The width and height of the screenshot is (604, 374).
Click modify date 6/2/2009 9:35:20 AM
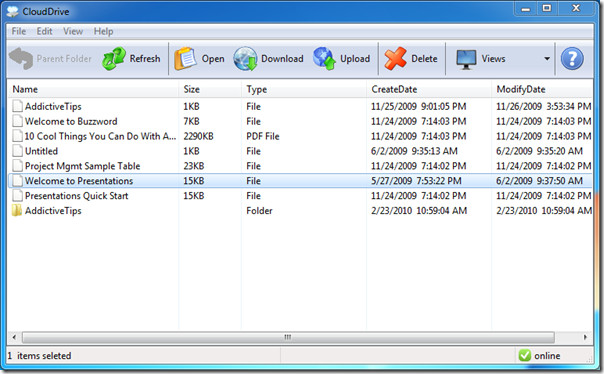tap(539, 151)
